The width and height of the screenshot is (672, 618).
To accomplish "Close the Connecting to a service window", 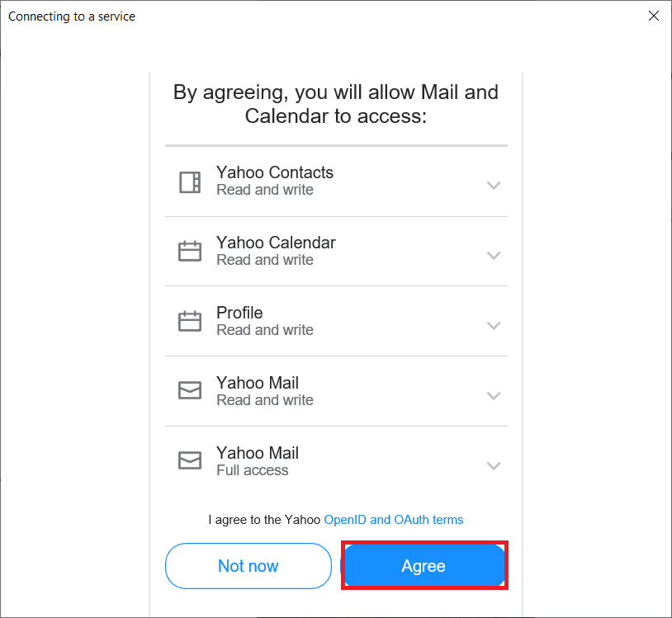I will pos(654,16).
